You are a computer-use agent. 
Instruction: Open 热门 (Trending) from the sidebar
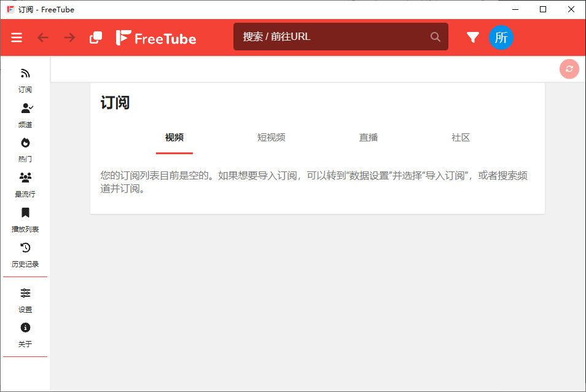25,149
